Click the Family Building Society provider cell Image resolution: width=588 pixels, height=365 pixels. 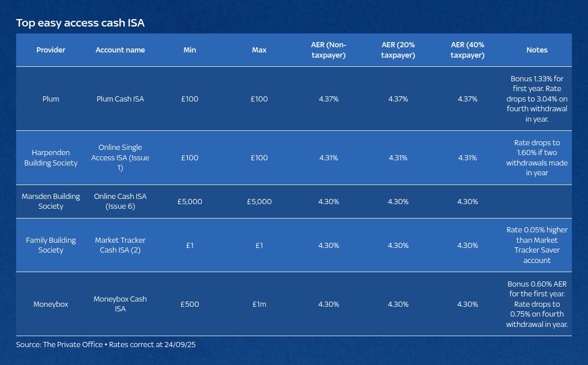(51, 245)
